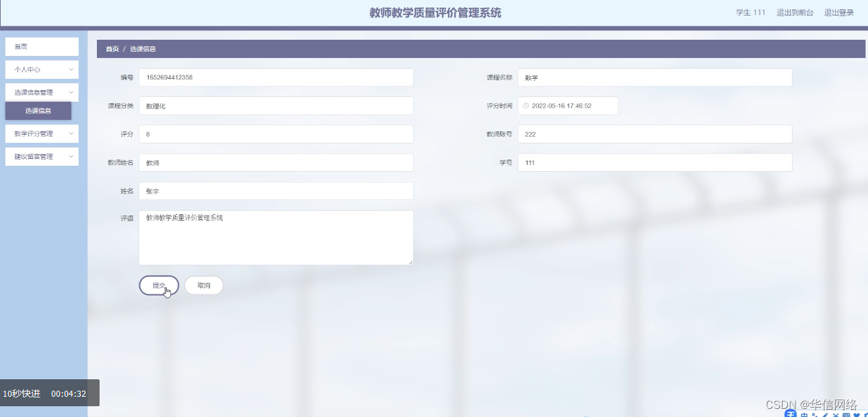Open the soft keyboard icon on input toolbar
The image size is (868, 417).
(x=847, y=414)
